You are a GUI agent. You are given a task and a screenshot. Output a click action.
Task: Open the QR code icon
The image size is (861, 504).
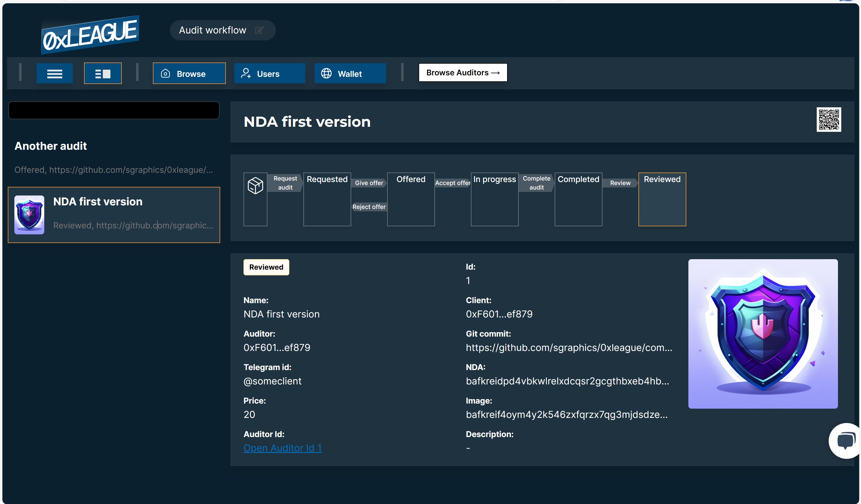point(829,120)
